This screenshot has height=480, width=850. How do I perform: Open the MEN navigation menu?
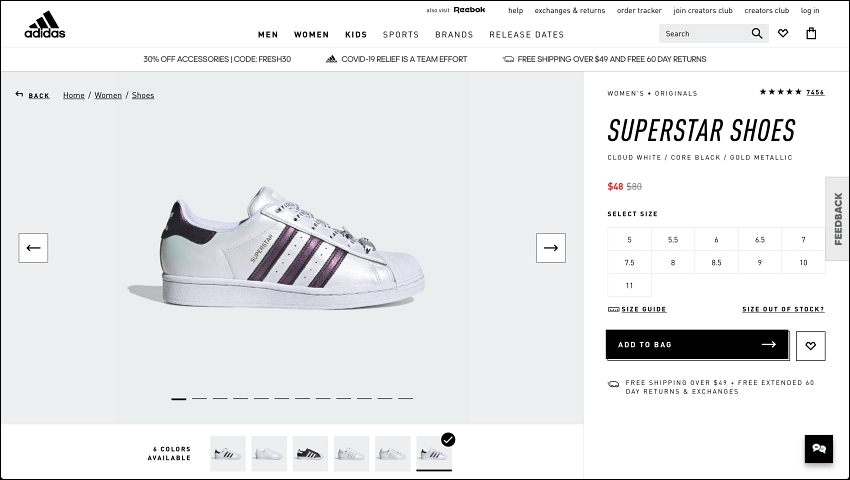tap(268, 35)
